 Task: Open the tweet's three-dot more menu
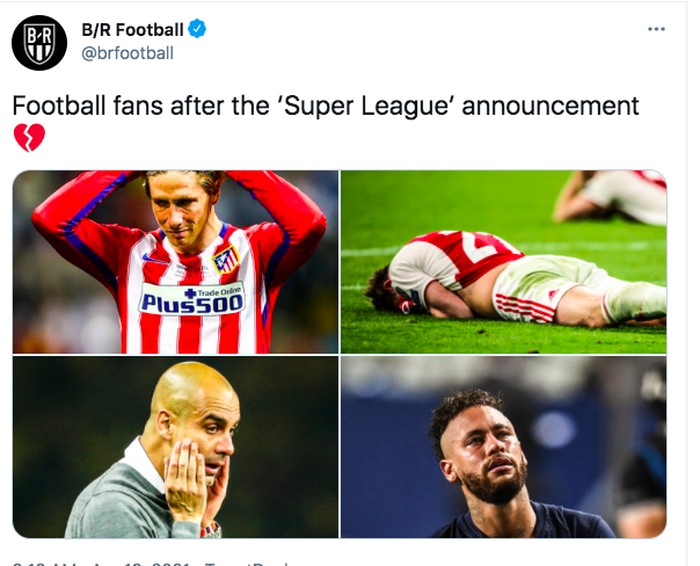tap(656, 29)
